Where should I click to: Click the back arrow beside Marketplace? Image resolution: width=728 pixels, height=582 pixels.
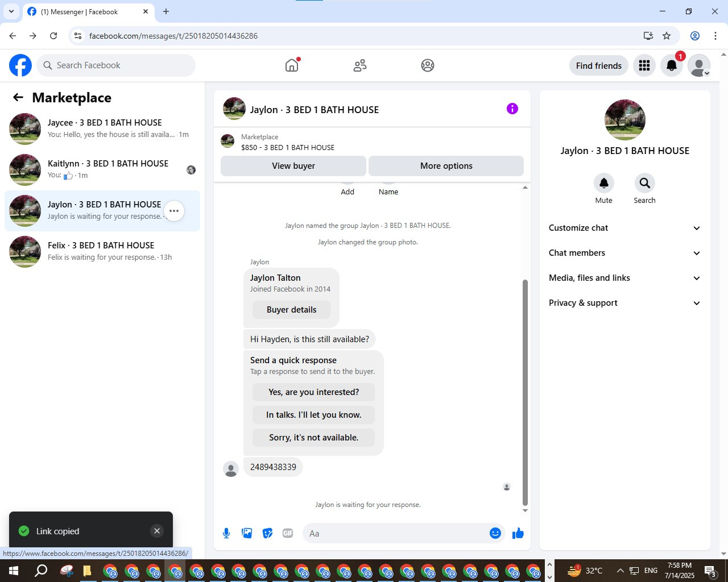click(18, 97)
